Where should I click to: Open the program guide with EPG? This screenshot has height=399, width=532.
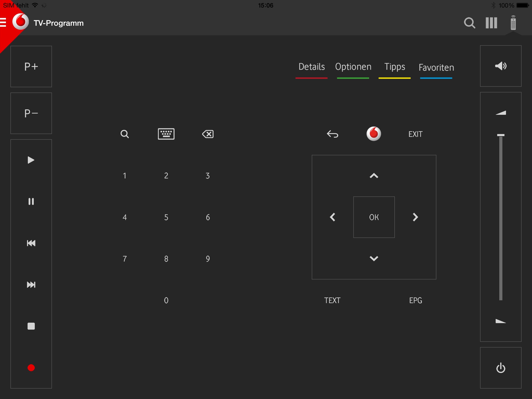tap(415, 300)
